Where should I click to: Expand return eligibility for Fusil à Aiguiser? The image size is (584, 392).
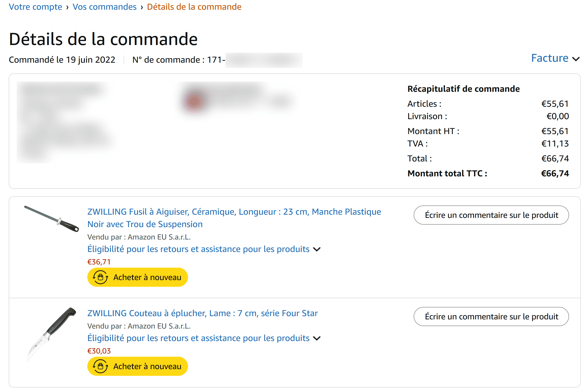[x=317, y=249]
